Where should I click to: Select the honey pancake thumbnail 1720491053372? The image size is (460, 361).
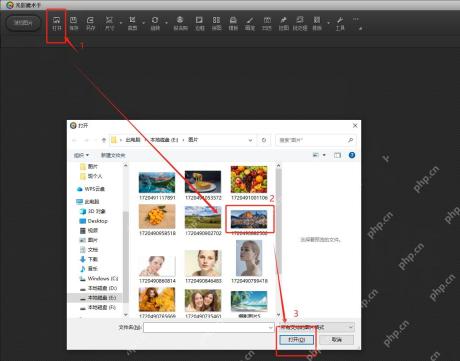click(x=203, y=182)
